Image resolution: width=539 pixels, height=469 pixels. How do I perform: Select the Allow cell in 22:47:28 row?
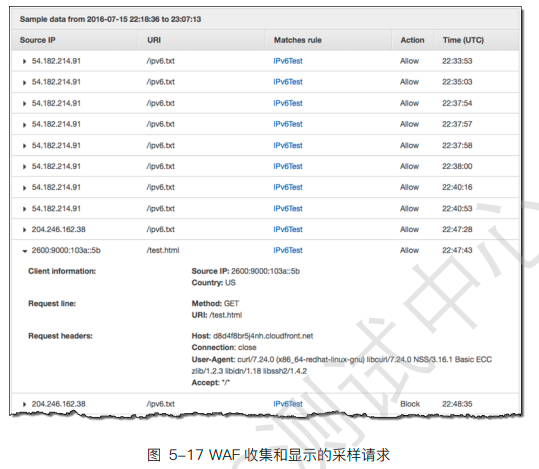pyautogui.click(x=409, y=229)
